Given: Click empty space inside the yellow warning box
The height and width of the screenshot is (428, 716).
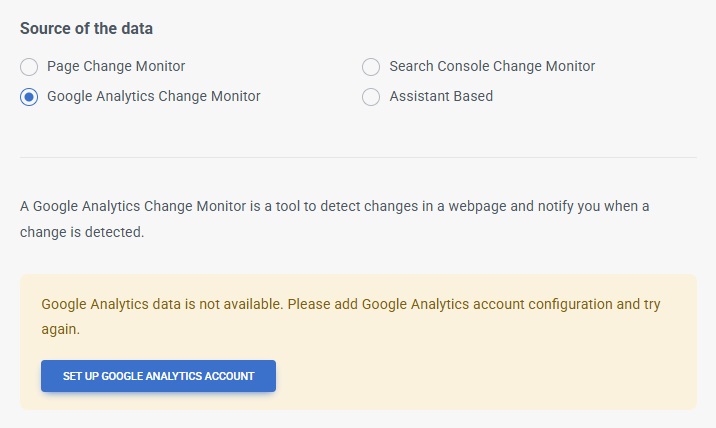Looking at the screenshot, I should [x=500, y=375].
